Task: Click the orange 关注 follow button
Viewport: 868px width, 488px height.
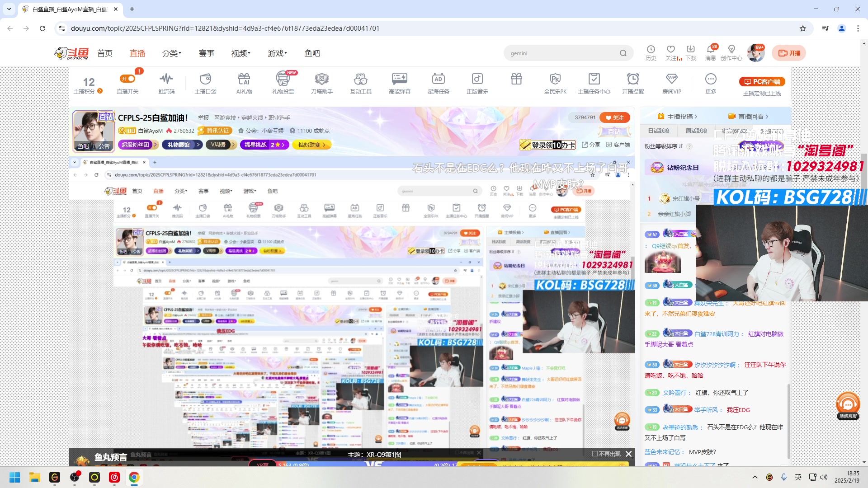Action: point(615,117)
